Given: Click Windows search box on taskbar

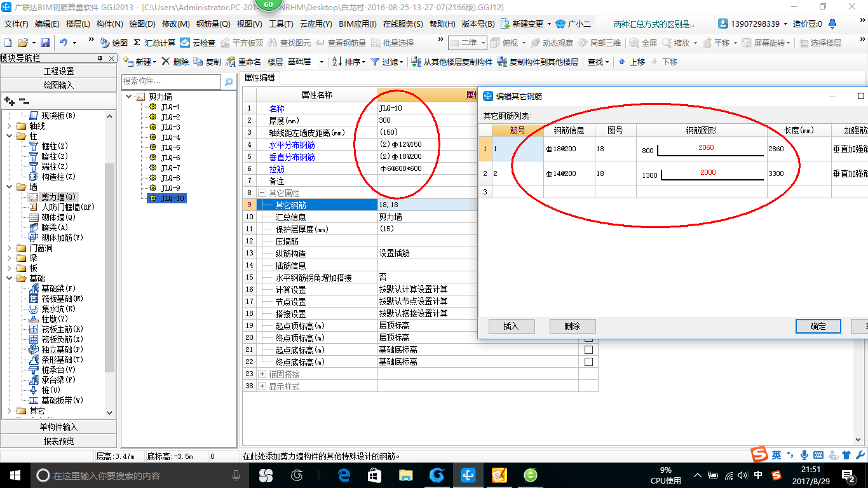Looking at the screenshot, I should tap(140, 475).
